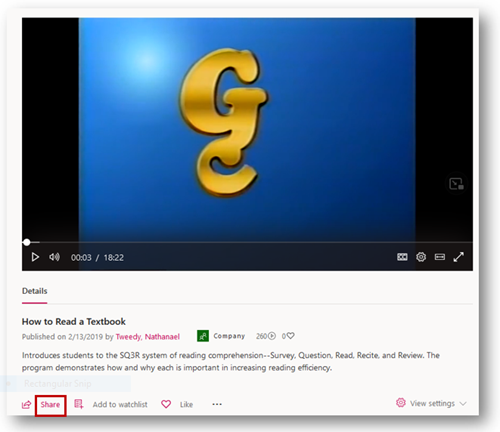This screenshot has height=432, width=500.
Task: Open mini player popout
Action: coord(456,184)
